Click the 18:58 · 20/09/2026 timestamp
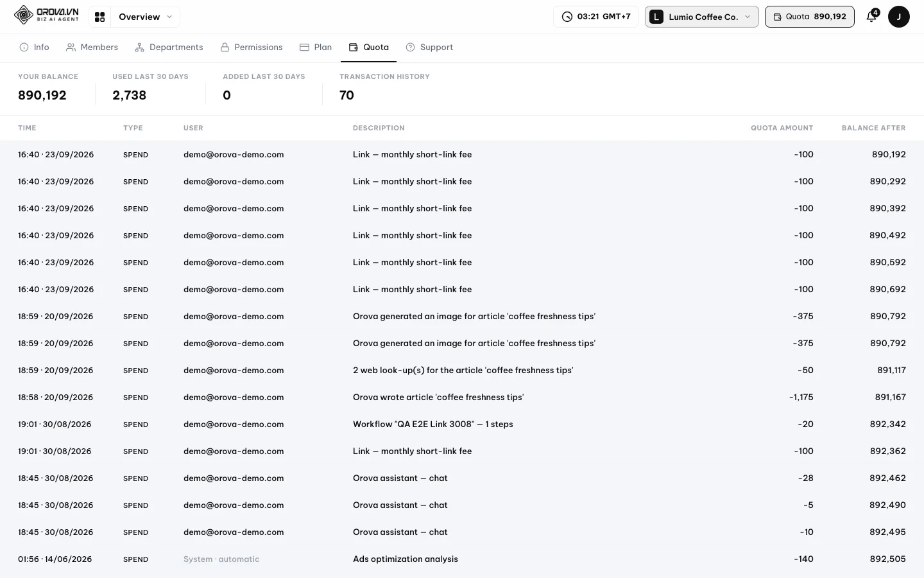Screen dimensions: 924x578 pyautogui.click(x=56, y=398)
